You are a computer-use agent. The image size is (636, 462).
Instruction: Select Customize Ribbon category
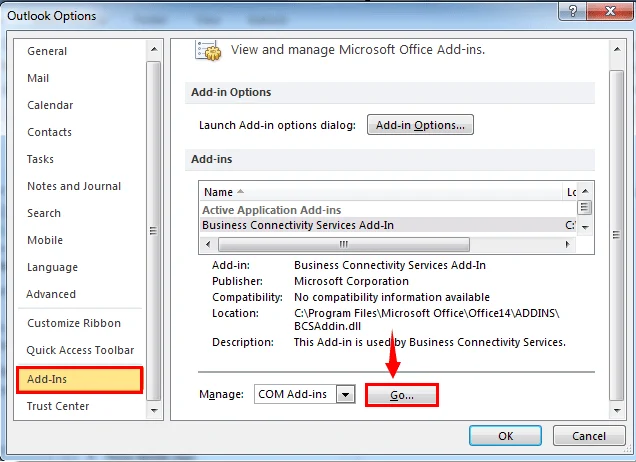tap(74, 323)
